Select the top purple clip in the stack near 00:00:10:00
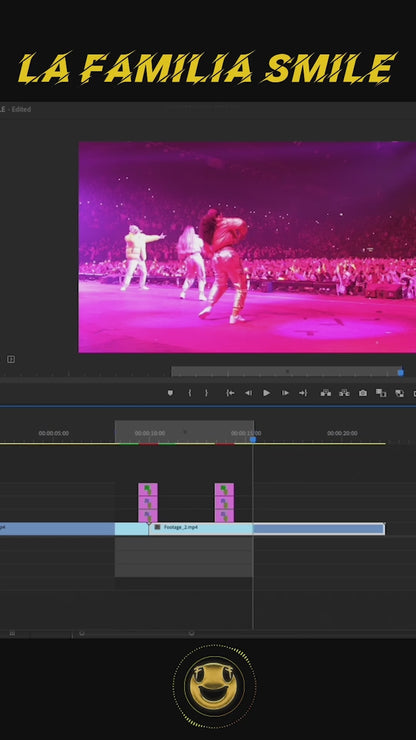This screenshot has width=416, height=740. 148,489
